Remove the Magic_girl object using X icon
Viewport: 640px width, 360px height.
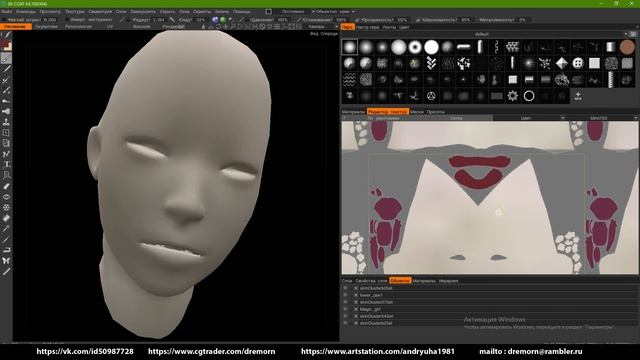point(356,309)
